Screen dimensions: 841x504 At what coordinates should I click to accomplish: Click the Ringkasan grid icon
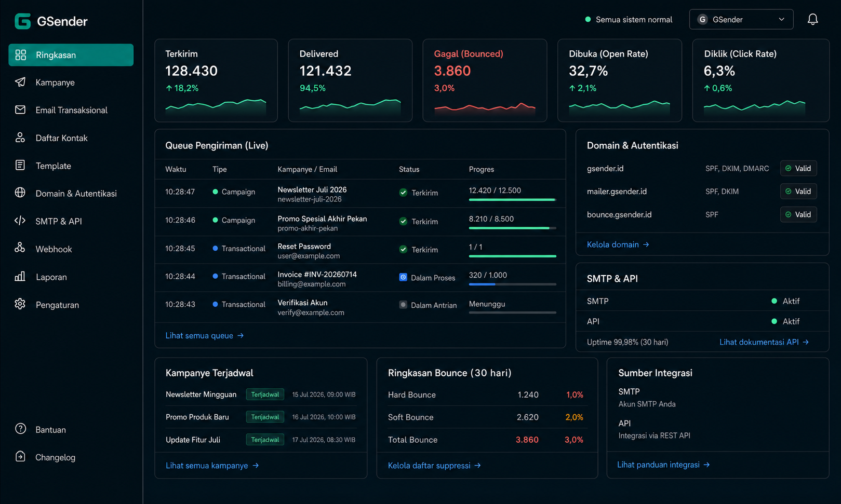click(x=20, y=55)
